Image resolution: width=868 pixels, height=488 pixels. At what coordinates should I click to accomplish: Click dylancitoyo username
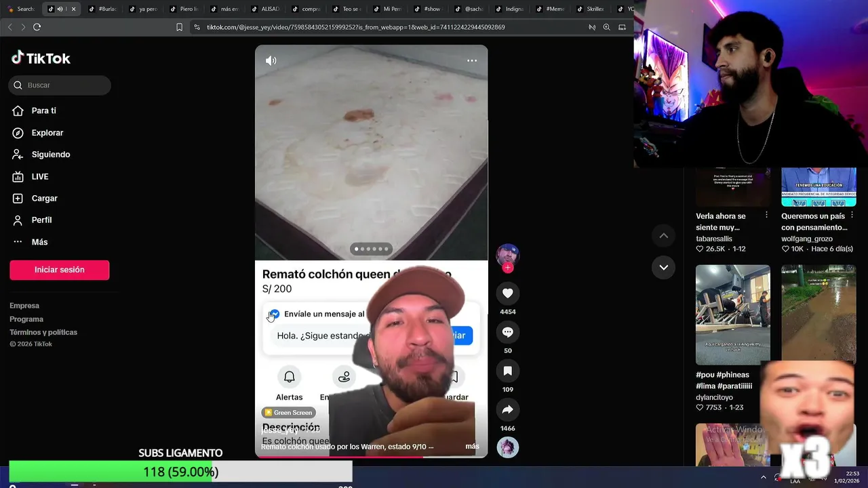[714, 397]
